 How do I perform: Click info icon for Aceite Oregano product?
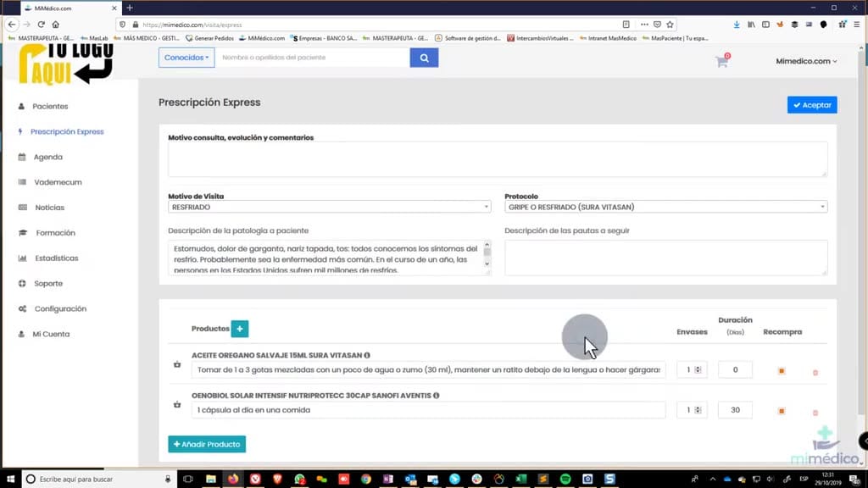coord(367,355)
